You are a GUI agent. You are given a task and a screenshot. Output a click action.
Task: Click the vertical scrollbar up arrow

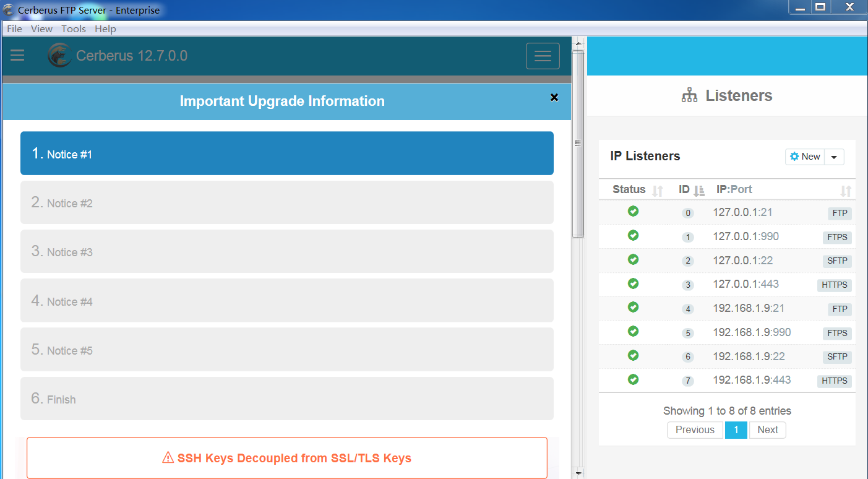(578, 43)
